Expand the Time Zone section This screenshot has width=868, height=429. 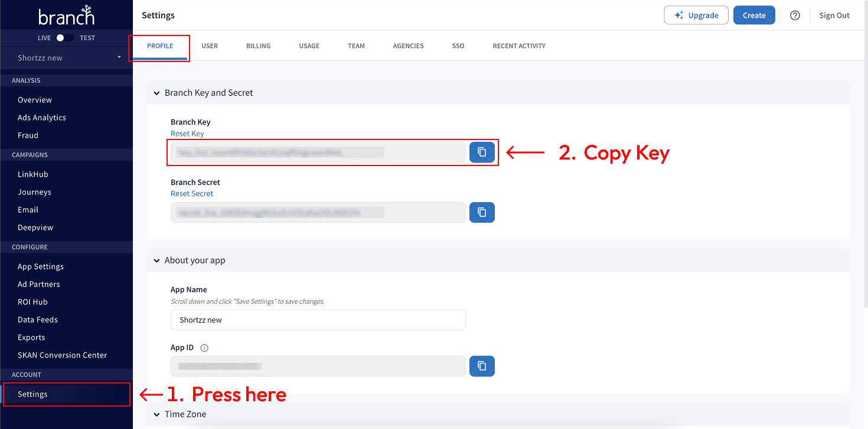pos(156,414)
